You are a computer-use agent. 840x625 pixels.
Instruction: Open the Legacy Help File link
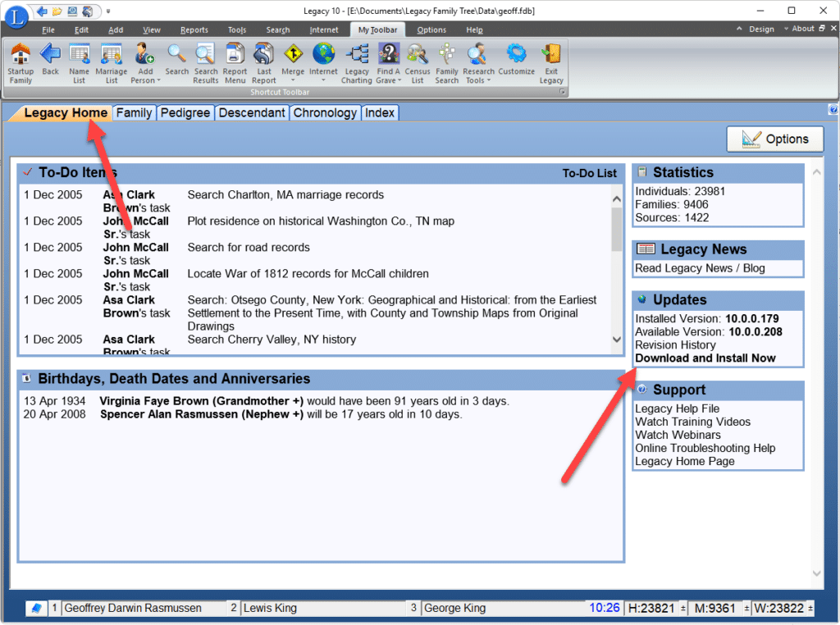coord(677,408)
